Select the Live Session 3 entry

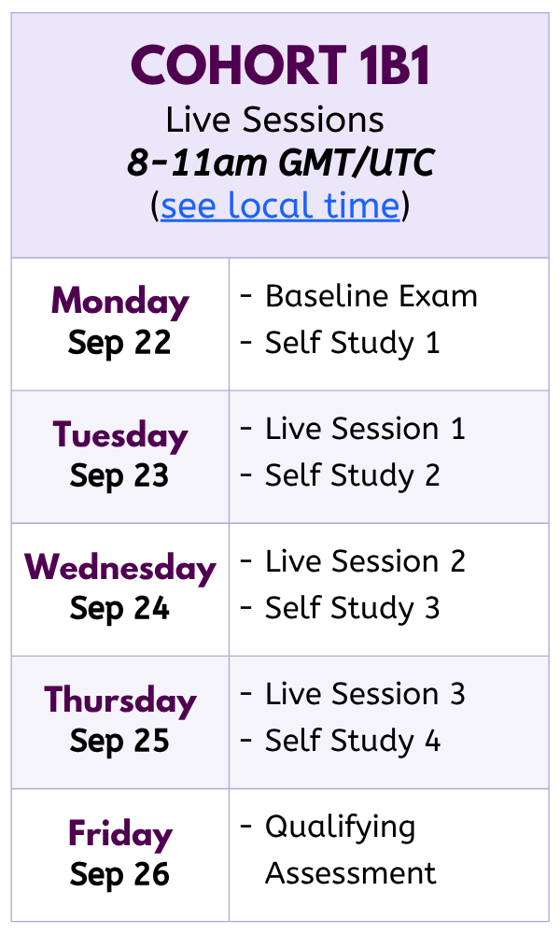(365, 695)
